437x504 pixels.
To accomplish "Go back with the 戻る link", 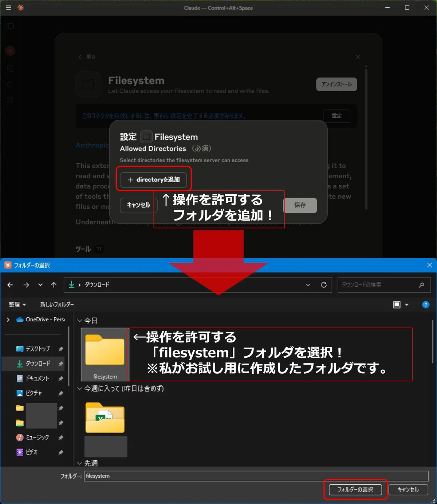I will click(x=87, y=57).
